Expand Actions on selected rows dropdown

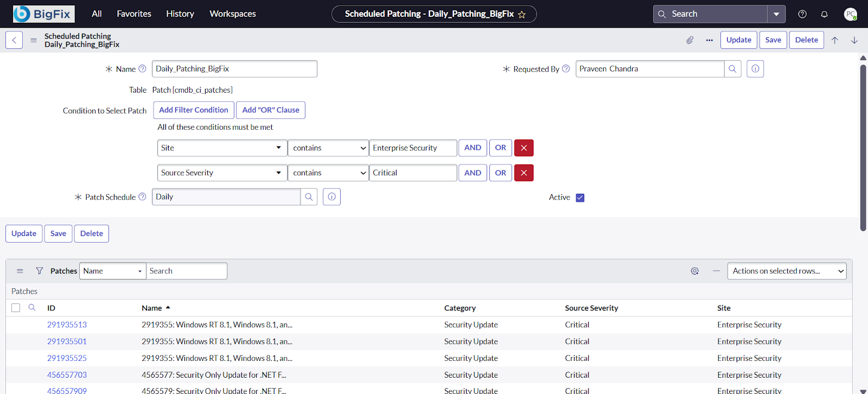pos(786,271)
